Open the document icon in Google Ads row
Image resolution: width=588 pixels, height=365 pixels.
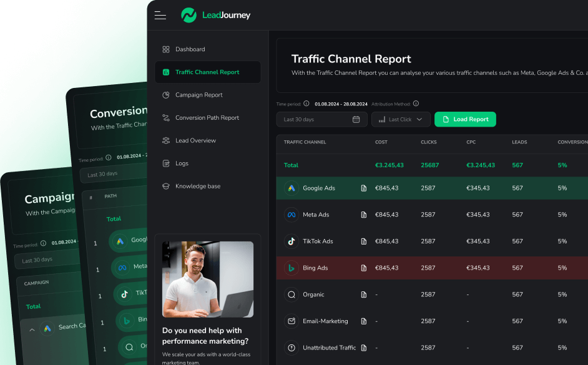click(x=364, y=188)
